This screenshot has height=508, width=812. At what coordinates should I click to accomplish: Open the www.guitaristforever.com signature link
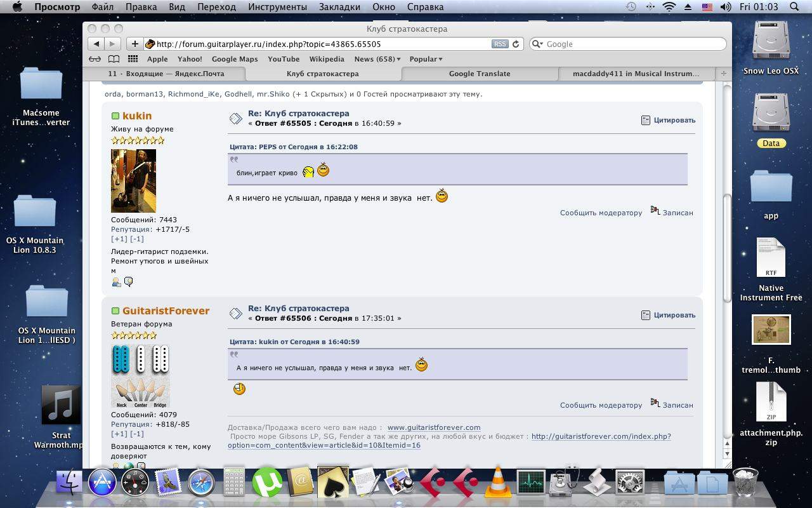pos(434,427)
